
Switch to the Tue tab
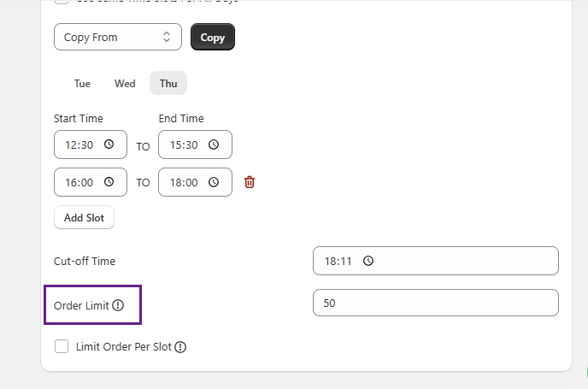[82, 84]
